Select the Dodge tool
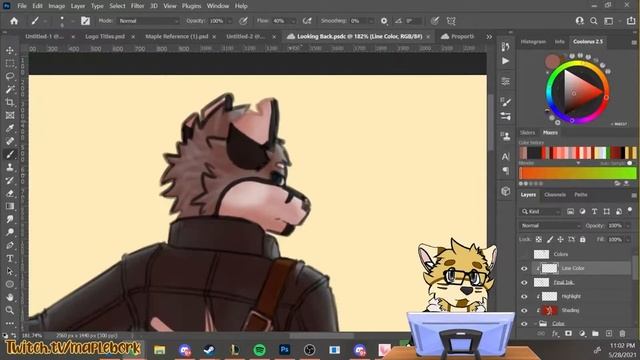Viewport: 640px width, 360px height. tap(10, 232)
